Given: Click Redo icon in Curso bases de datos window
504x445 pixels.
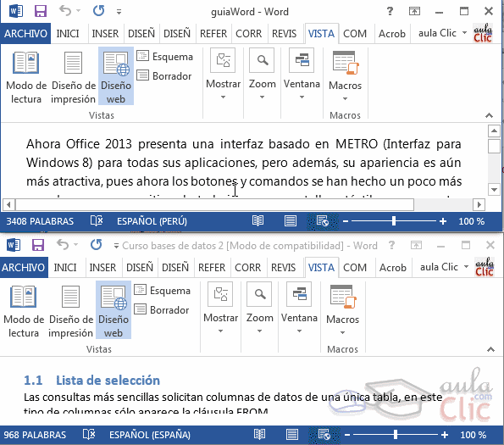Looking at the screenshot, I should tap(96, 245).
